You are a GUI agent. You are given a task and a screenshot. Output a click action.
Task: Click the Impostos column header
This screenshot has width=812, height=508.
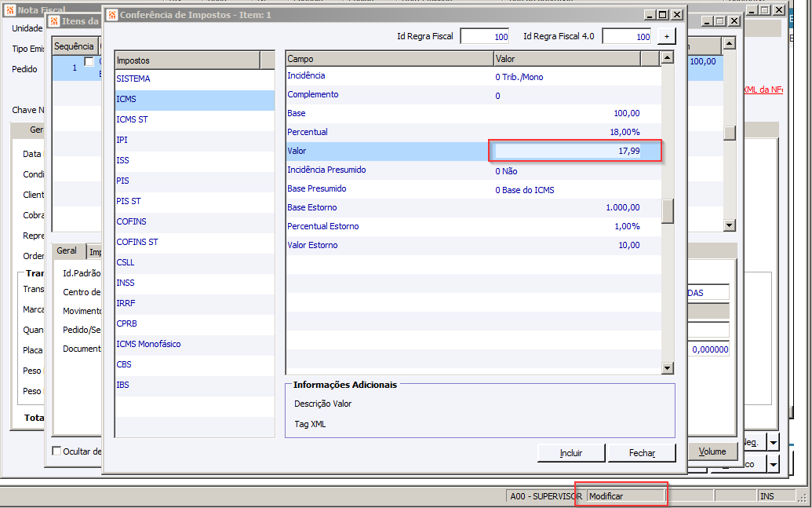(x=188, y=60)
